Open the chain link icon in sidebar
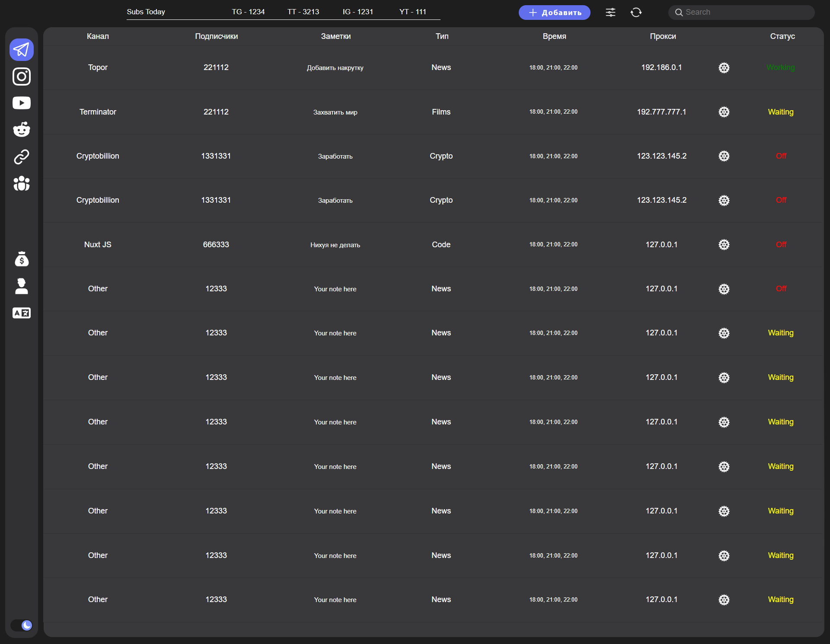The height and width of the screenshot is (644, 830). [22, 156]
